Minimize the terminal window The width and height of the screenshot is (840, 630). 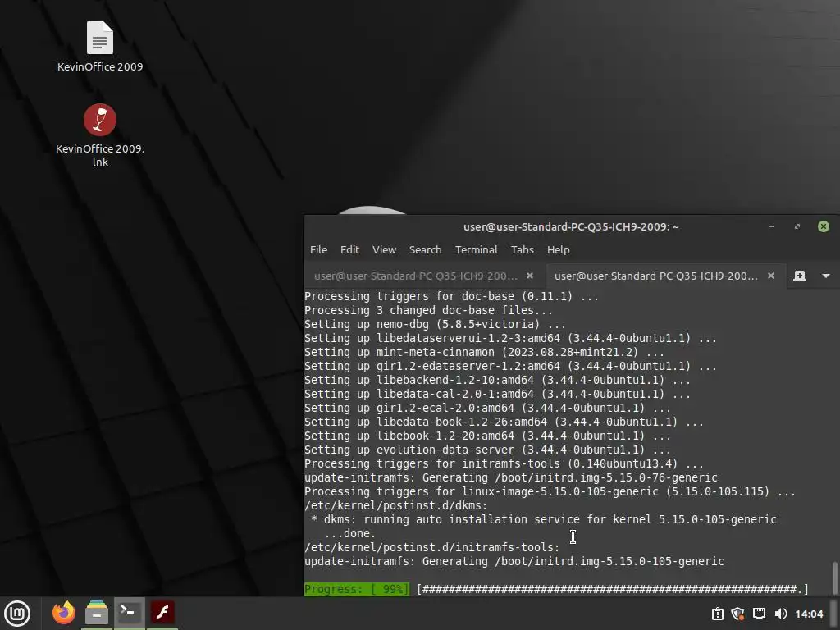771,226
